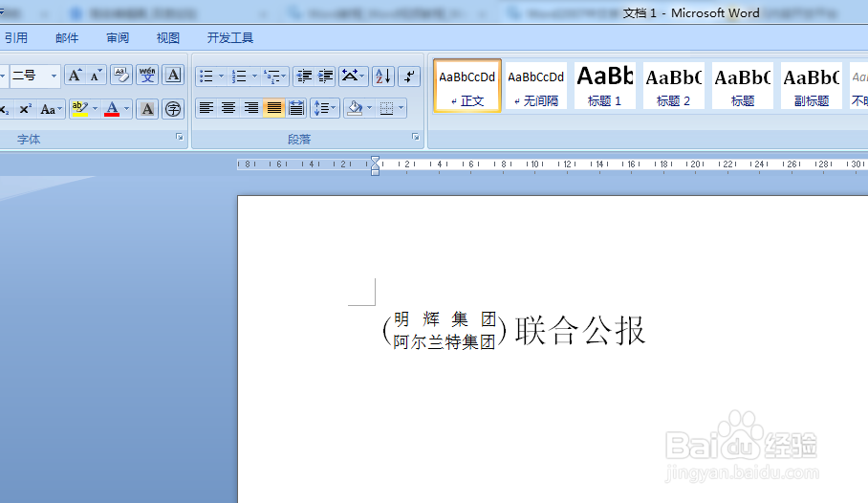This screenshot has width=868, height=503.
Task: Open the Asian Layout button
Action: (353, 77)
